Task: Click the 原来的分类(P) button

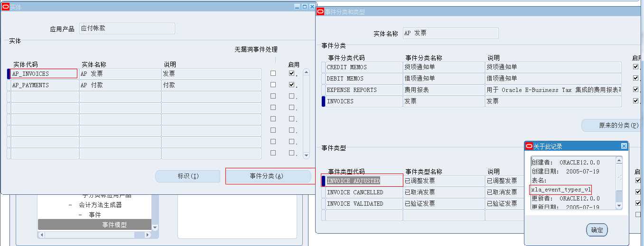Action: click(611, 125)
